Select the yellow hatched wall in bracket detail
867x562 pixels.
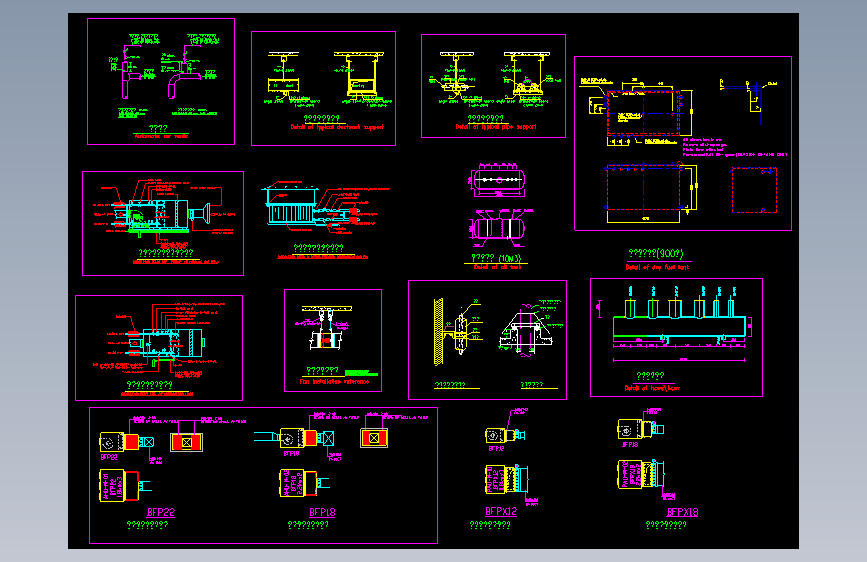pyautogui.click(x=438, y=332)
